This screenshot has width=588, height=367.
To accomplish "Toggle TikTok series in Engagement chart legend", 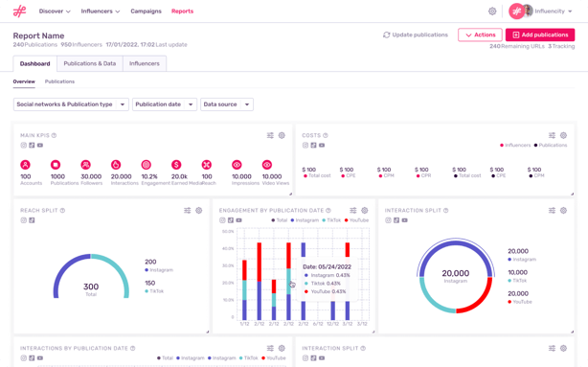I will point(331,220).
